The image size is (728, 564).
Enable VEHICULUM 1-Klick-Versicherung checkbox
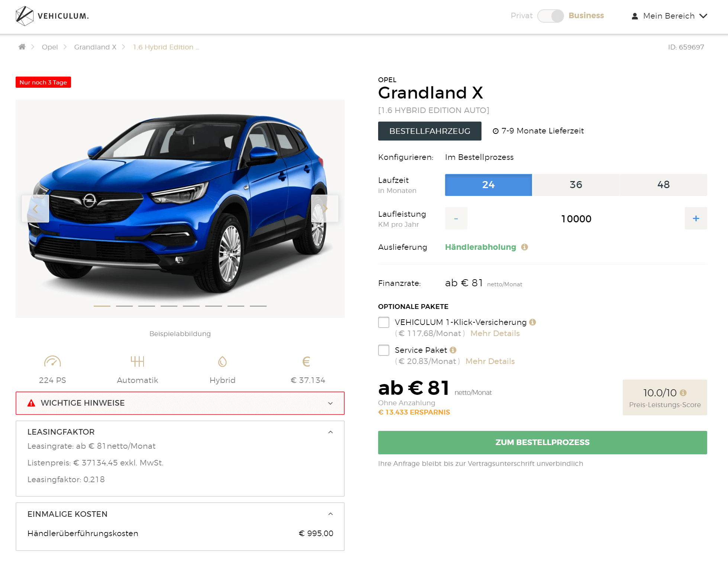click(x=384, y=322)
